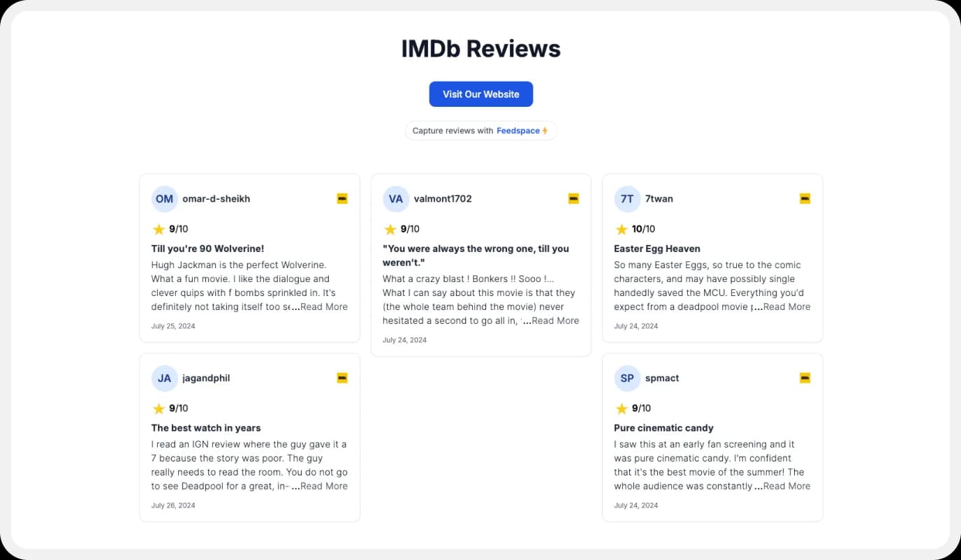
Task: Expand jagandphil's review with Read More
Action: [323, 486]
